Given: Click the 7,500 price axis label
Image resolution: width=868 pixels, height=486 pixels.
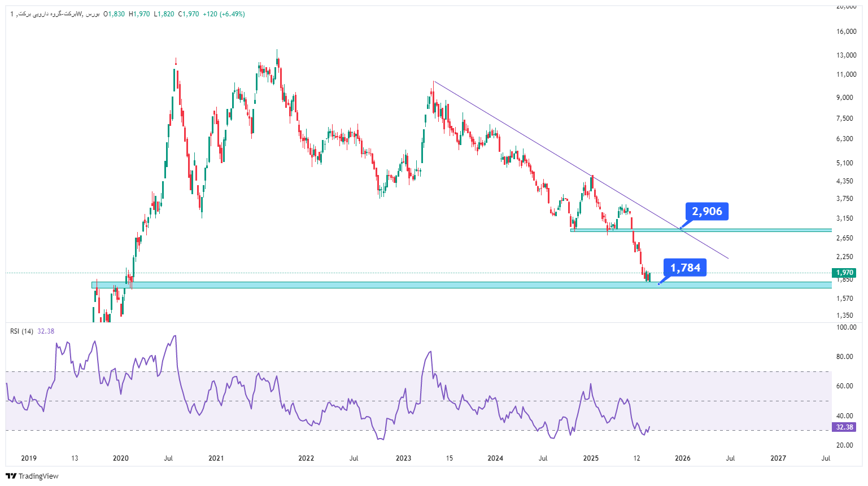Looking at the screenshot, I should coord(845,119).
